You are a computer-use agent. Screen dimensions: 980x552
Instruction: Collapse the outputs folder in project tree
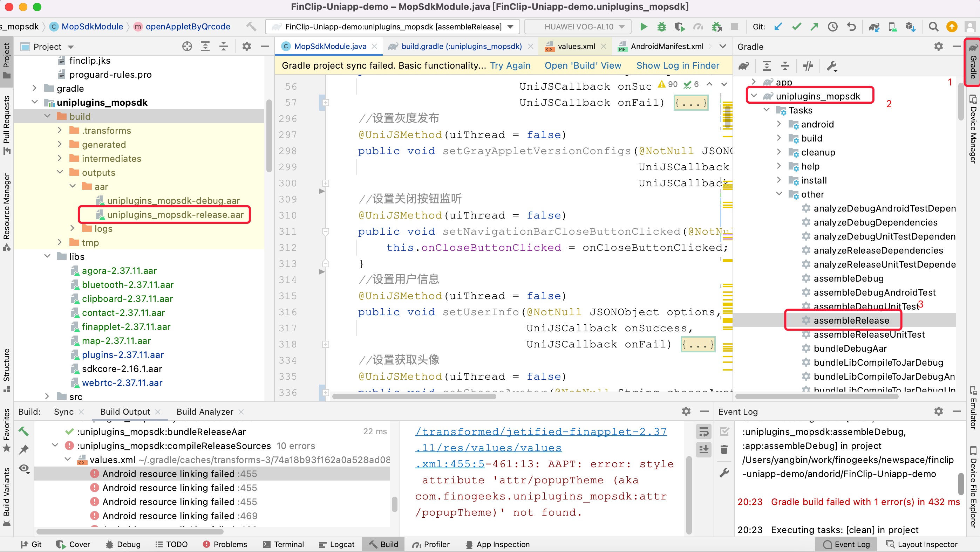point(60,173)
